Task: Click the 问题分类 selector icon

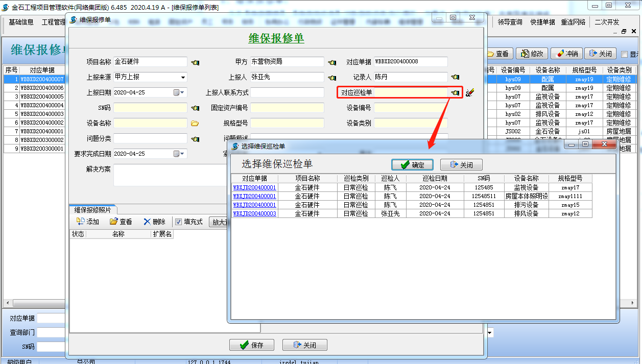Action: coord(195,138)
